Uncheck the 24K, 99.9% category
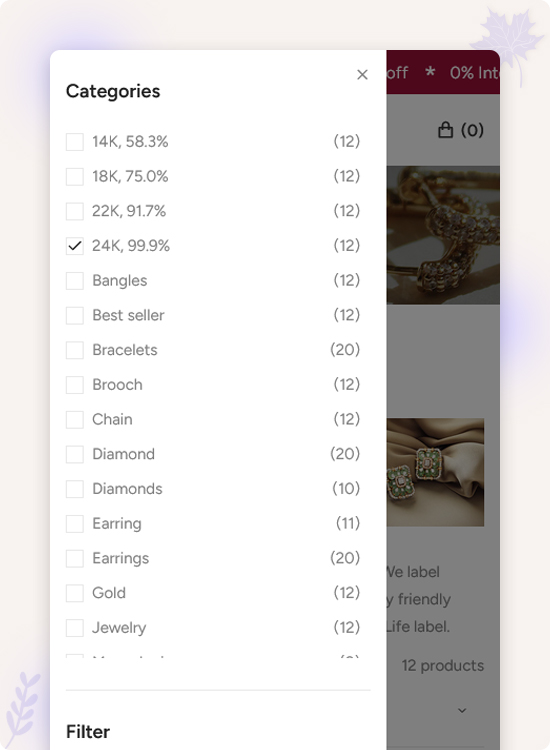The height and width of the screenshot is (750, 550). (75, 246)
